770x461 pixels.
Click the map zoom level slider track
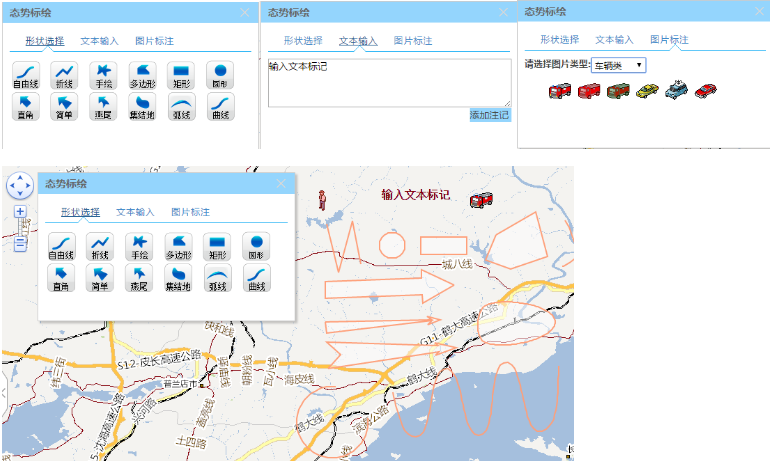(x=20, y=227)
